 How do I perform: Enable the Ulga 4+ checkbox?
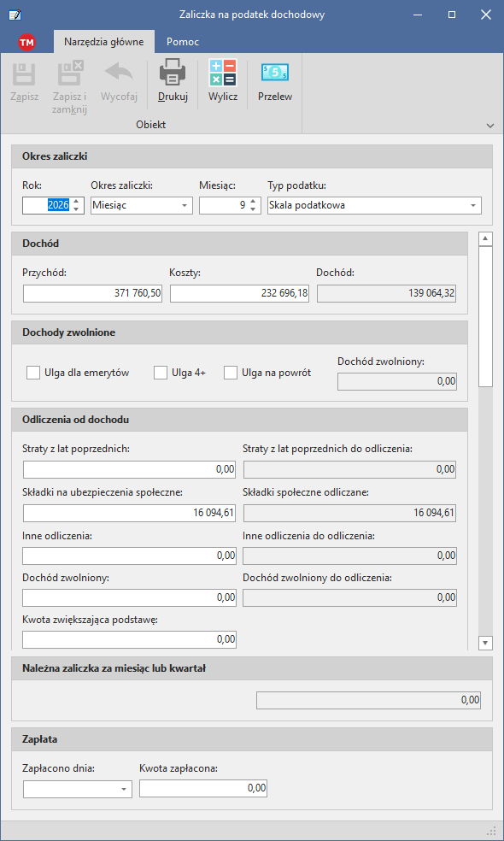(161, 373)
